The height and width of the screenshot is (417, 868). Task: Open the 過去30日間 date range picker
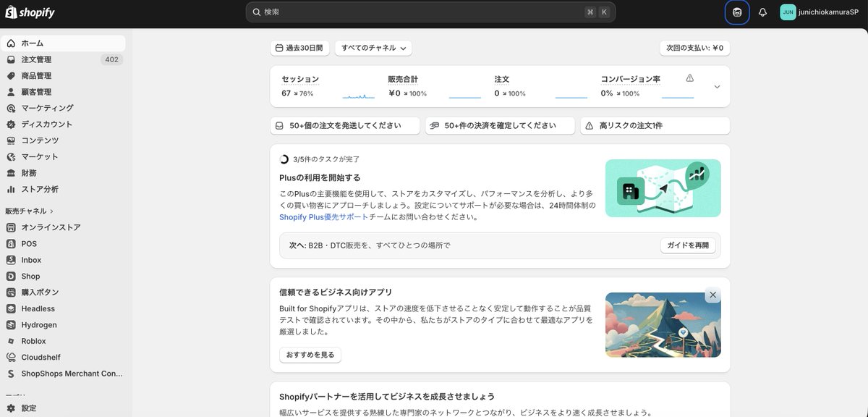point(299,48)
